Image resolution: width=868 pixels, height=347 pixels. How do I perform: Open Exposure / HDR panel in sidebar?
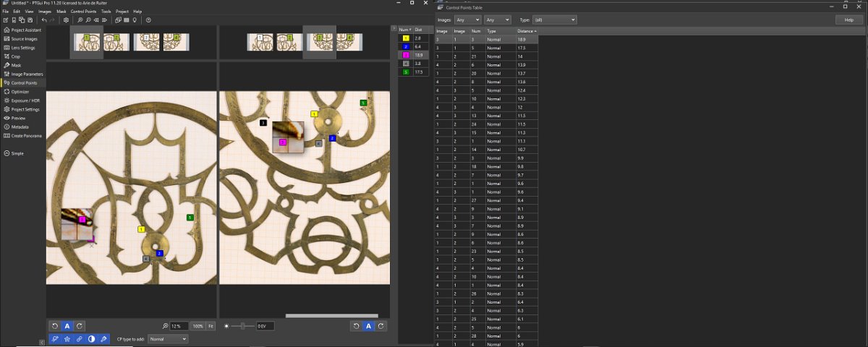pos(25,100)
